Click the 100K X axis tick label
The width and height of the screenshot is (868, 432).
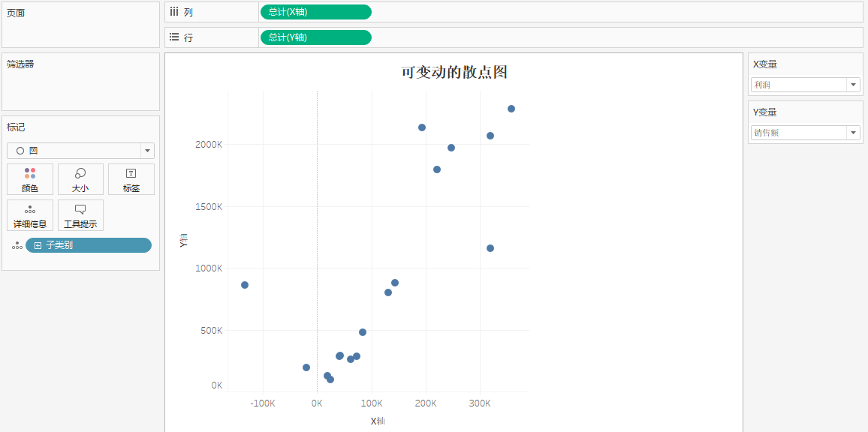coord(371,403)
